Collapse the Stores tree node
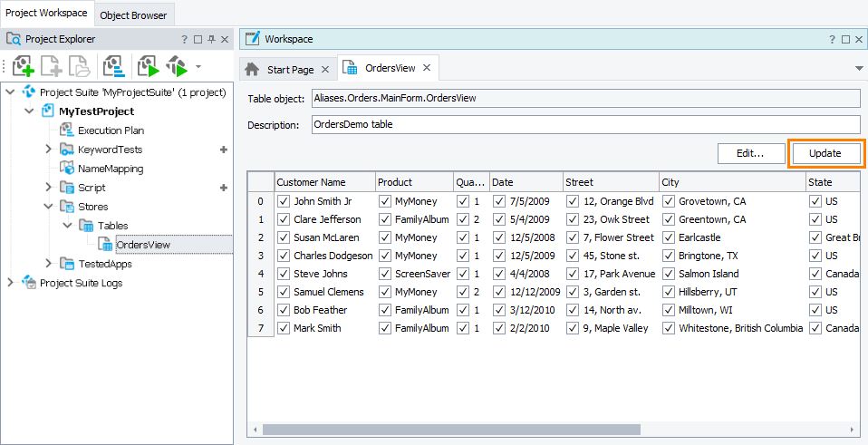 (49, 207)
